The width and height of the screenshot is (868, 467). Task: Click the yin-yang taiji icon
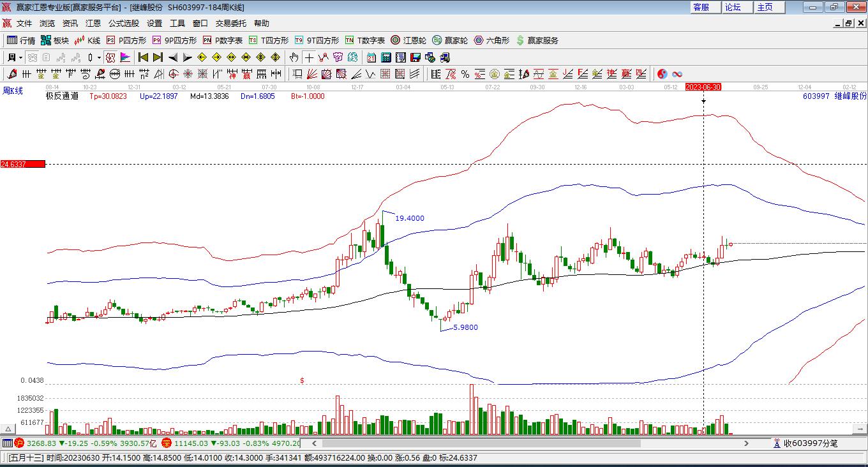point(662,74)
